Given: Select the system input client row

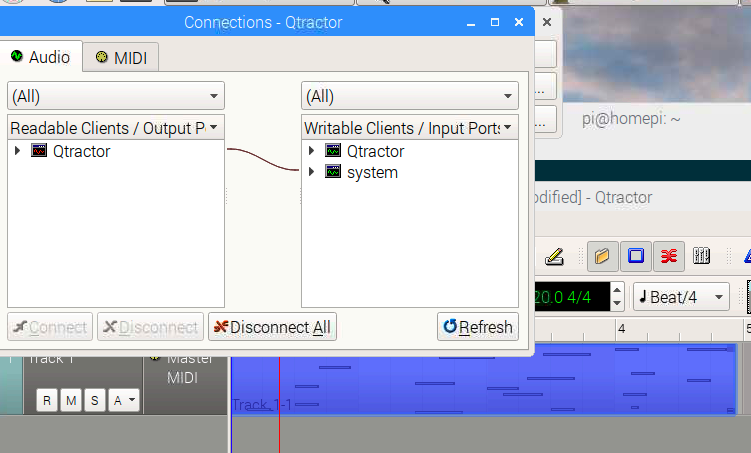Looking at the screenshot, I should click(410, 172).
